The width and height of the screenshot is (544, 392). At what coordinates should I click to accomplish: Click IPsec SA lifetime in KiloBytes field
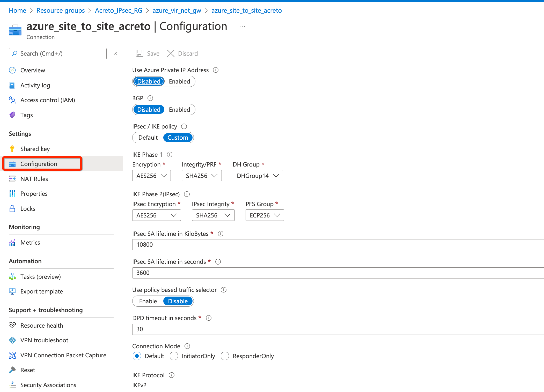[x=338, y=245]
